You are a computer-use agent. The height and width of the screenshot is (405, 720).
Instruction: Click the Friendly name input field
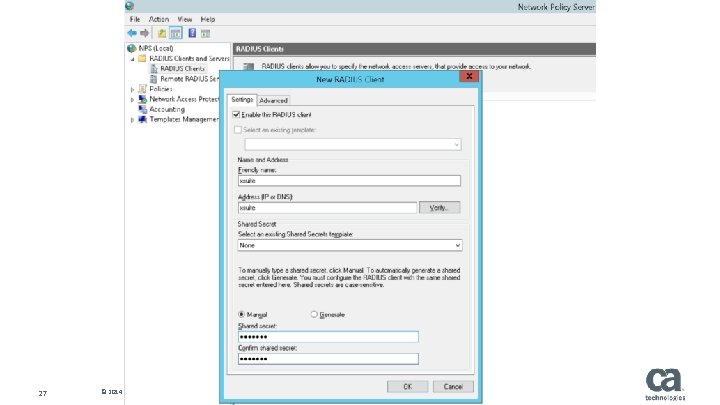pyautogui.click(x=349, y=180)
